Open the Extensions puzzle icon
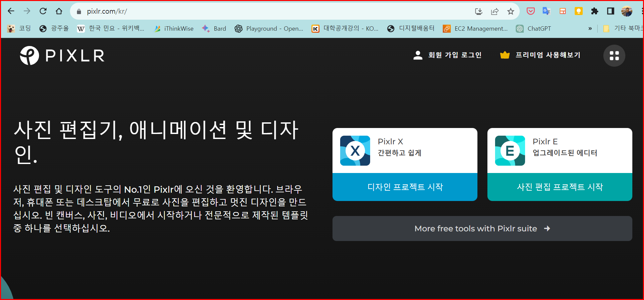This screenshot has width=644, height=300. 595,11
